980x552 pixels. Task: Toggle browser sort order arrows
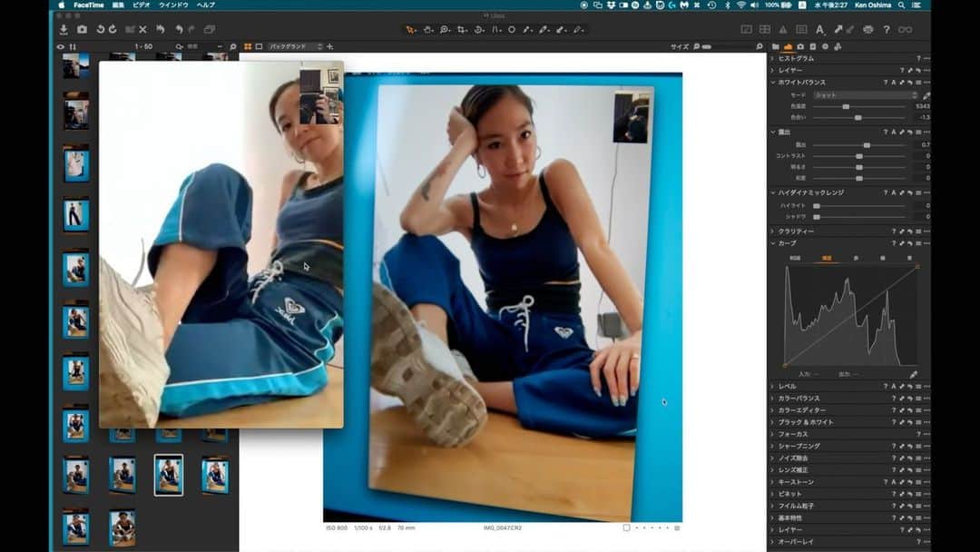click(x=73, y=47)
